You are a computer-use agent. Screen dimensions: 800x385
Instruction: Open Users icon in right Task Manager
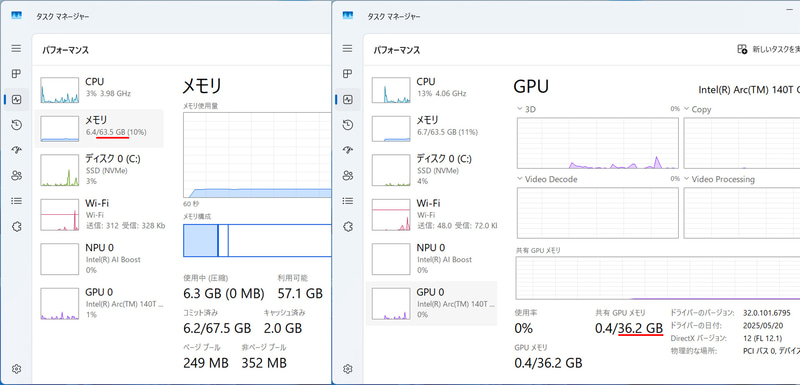pyautogui.click(x=347, y=175)
